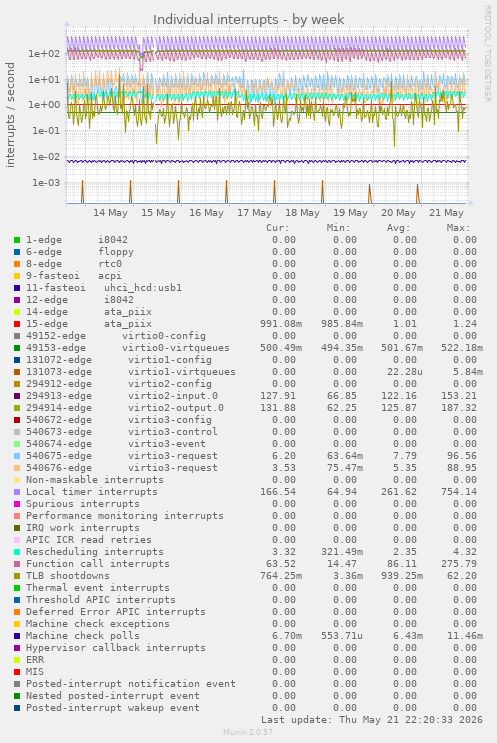The width and height of the screenshot is (497, 743).
Task: Click the blue 6-edge floppy legend swatch
Action: (x=17, y=252)
